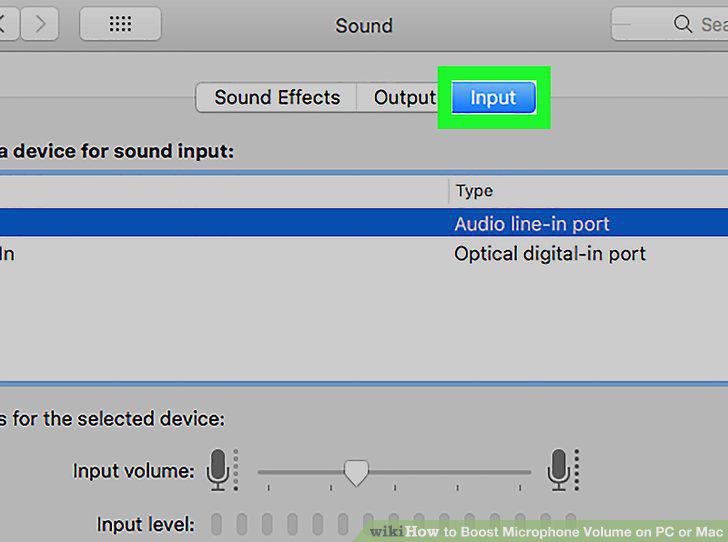Image resolution: width=728 pixels, height=542 pixels.
Task: Click the low-volume microphone icon
Action: [218, 470]
